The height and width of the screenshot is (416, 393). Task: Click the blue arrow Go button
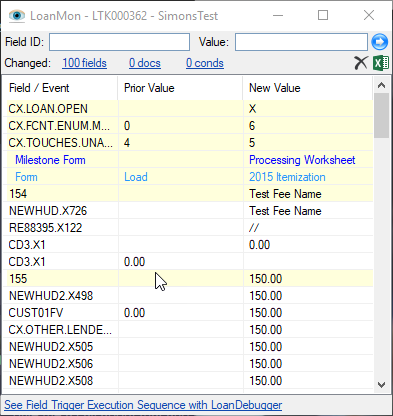tap(379, 42)
